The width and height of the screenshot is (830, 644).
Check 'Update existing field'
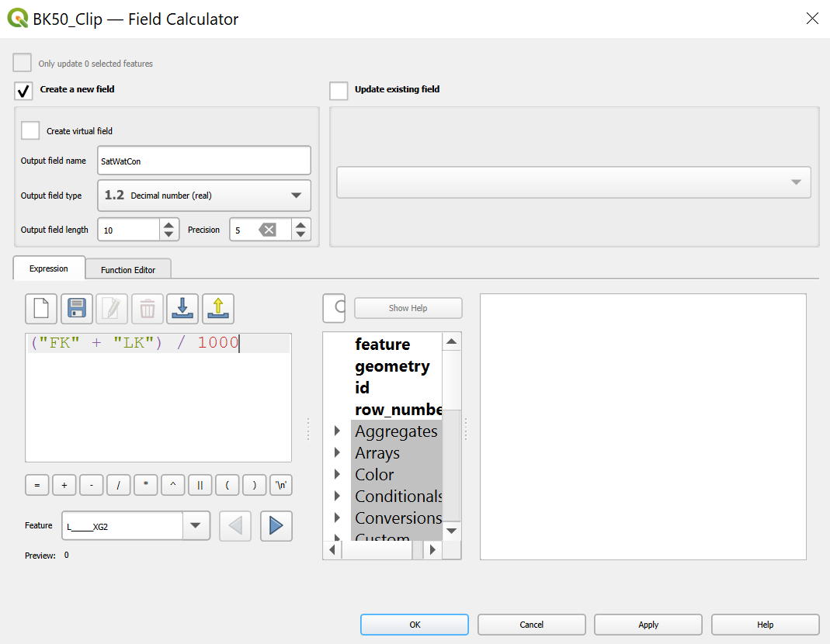tap(339, 91)
